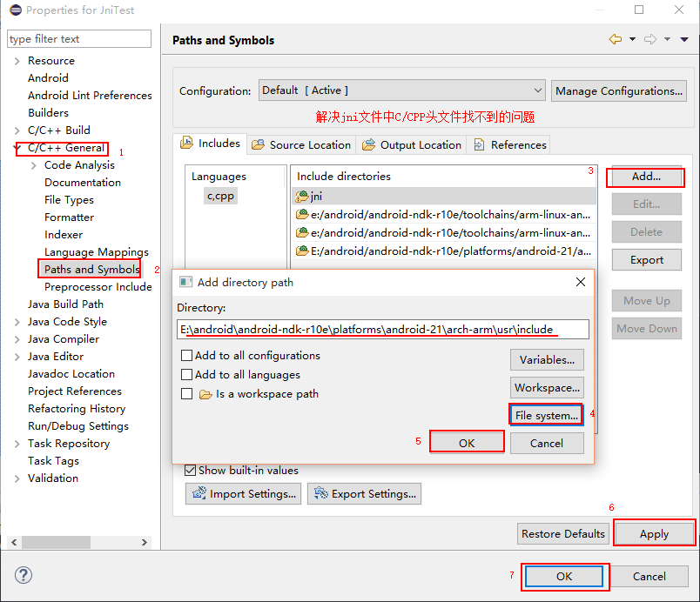Select File Types tree item
This screenshot has width=700, height=602.
pos(69,200)
